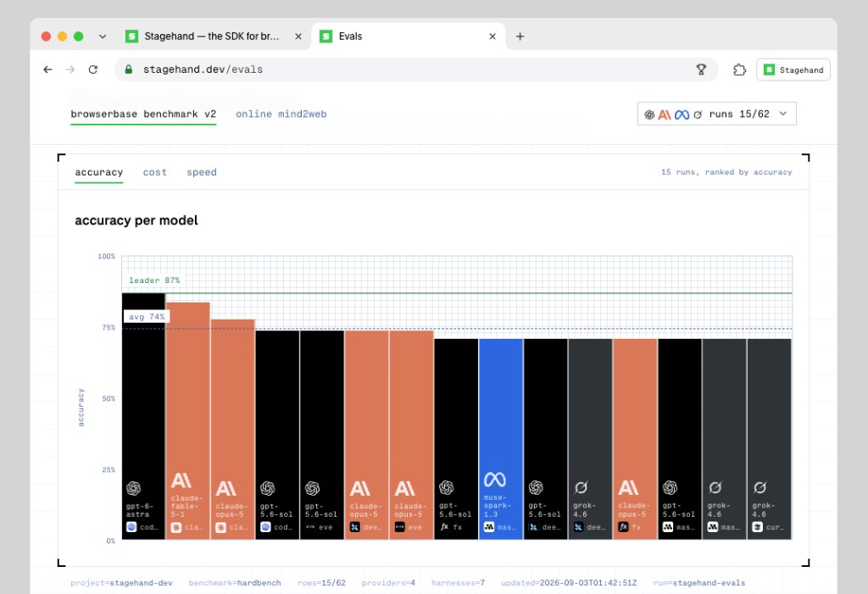Screen dimensions: 868x594
Task: Click the '15 runs, ranked by accuracy' text
Action: tap(726, 172)
